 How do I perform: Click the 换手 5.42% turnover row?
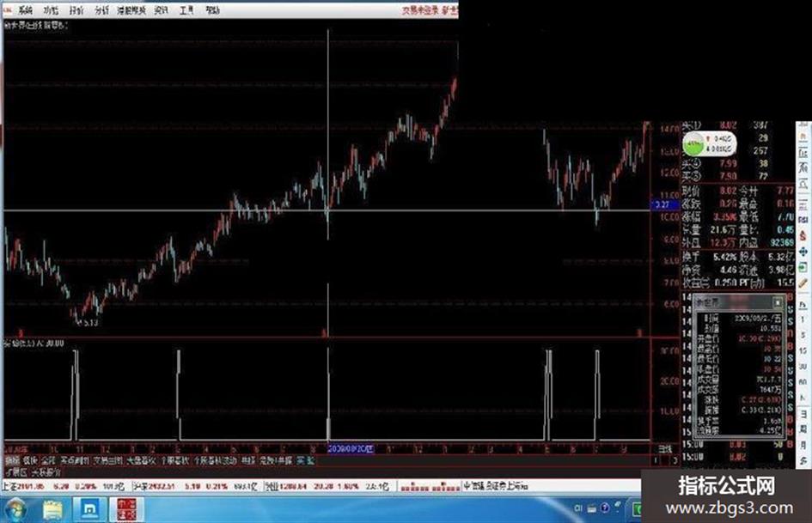(711, 257)
